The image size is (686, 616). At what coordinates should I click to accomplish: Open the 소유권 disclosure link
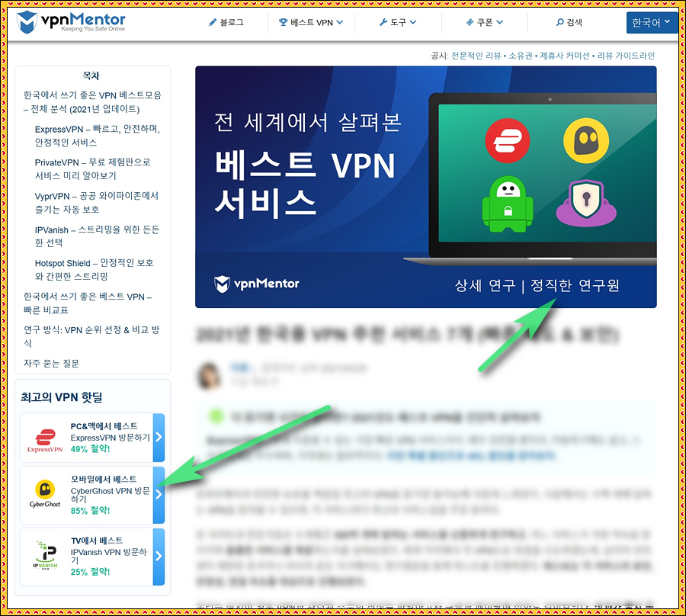(x=520, y=56)
